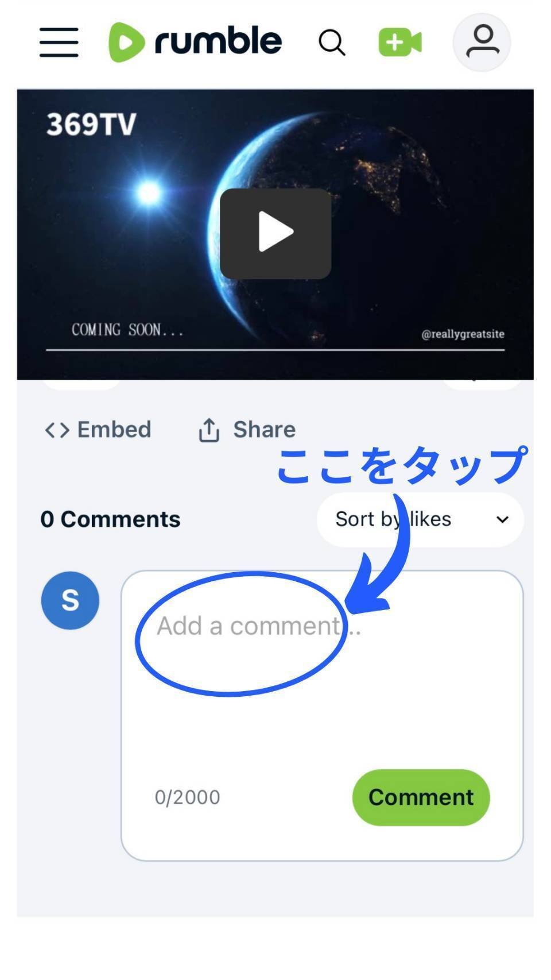Click the chevron arrow in sort dropdown

[x=502, y=520]
